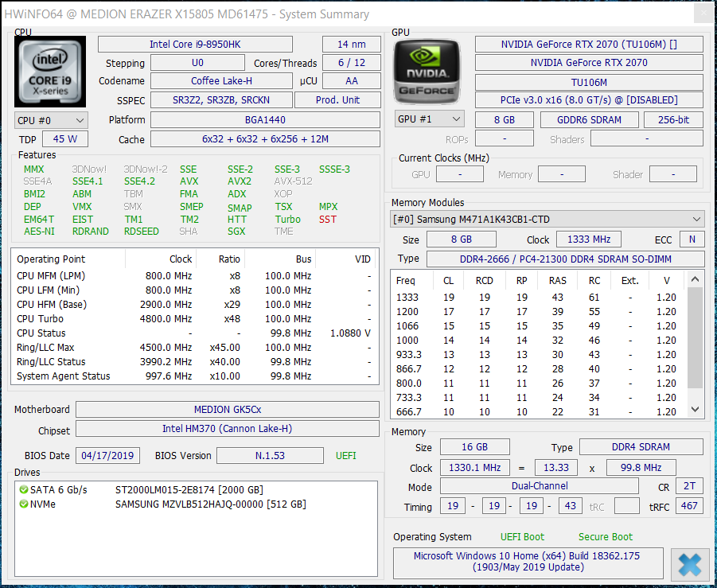Click the 14 nm process field

tap(352, 45)
